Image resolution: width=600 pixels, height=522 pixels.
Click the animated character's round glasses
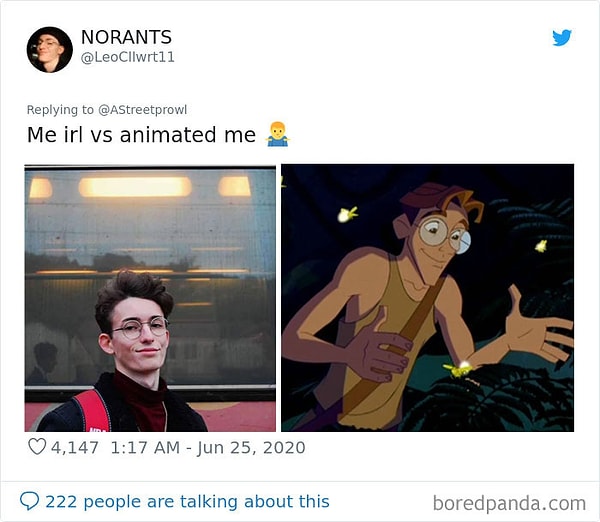coord(443,236)
